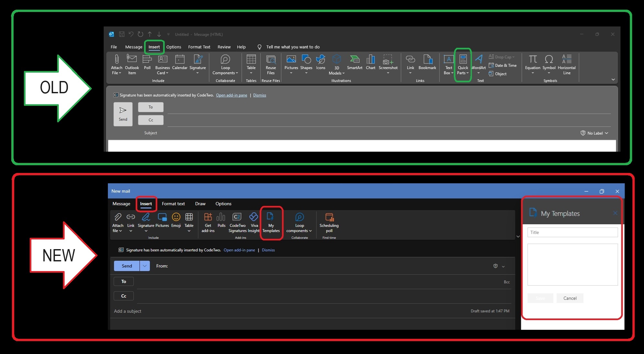Switch to Format text tab in new window
Image resolution: width=644 pixels, height=354 pixels.
pos(173,204)
